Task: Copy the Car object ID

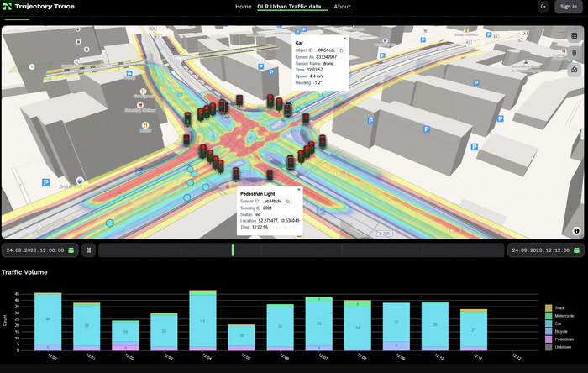Action: pos(341,50)
